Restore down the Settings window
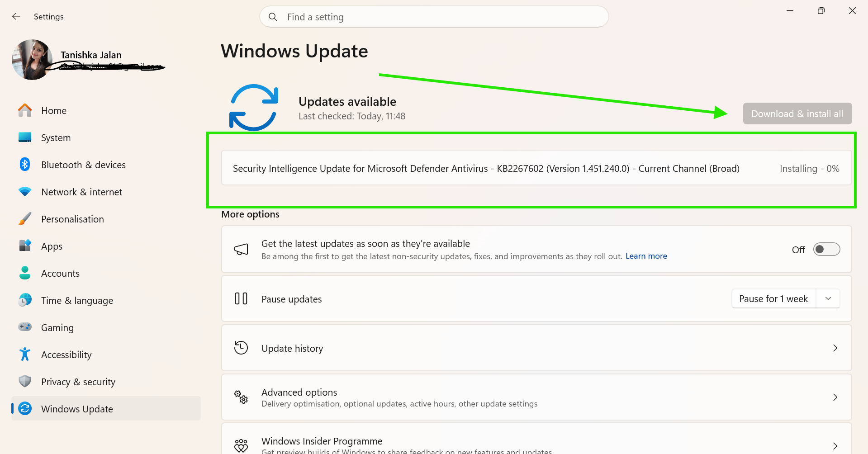Screen dimensions: 868x454 coord(821,11)
